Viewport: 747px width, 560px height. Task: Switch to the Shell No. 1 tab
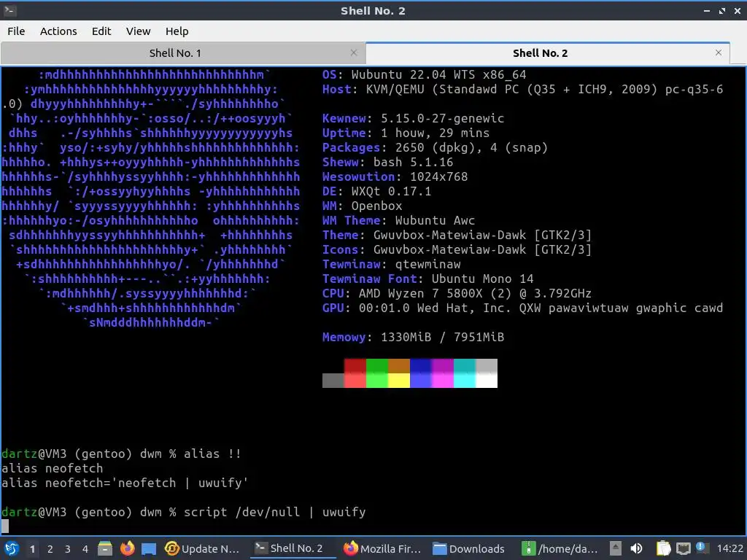click(175, 52)
